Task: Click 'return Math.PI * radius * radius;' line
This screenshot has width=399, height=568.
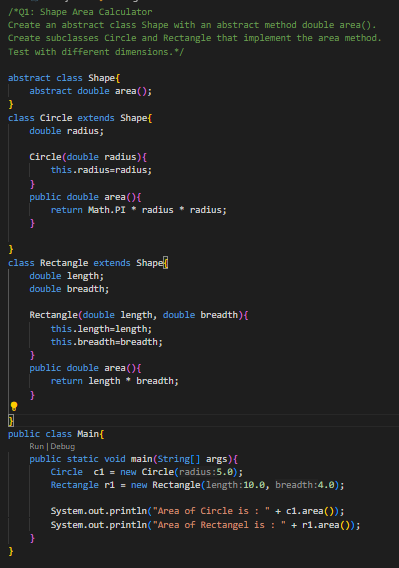Action: [139, 210]
